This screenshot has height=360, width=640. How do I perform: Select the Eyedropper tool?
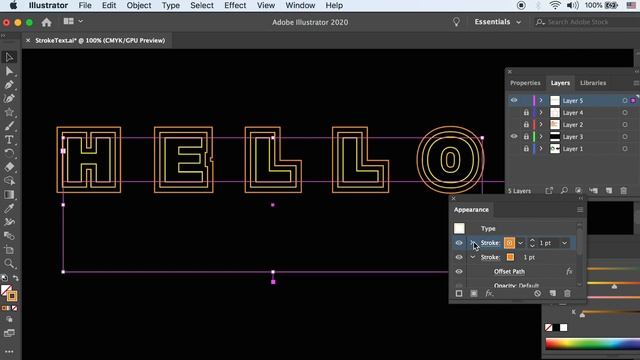point(9,209)
